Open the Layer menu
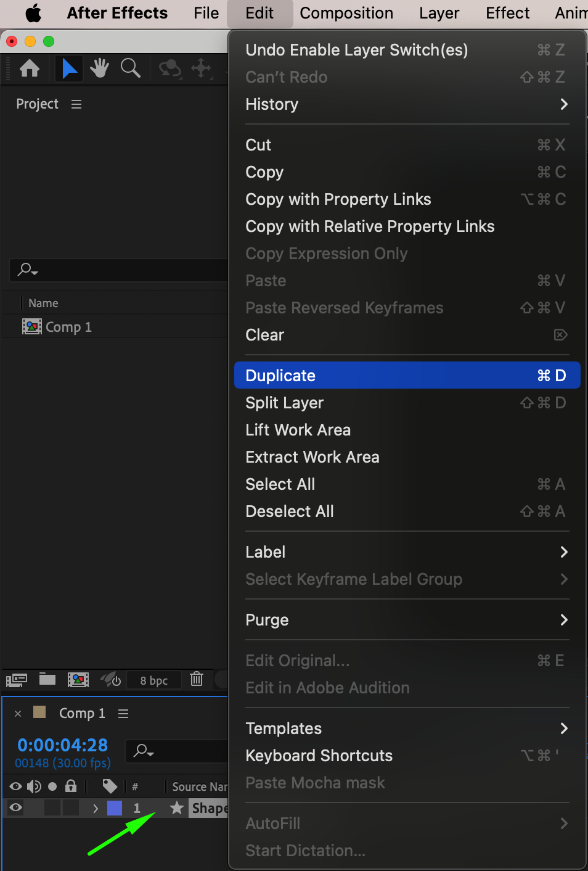This screenshot has width=588, height=871. 439,13
